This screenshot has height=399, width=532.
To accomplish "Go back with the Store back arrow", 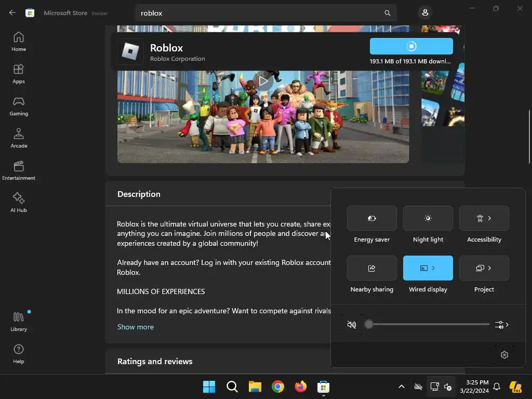I will pos(12,13).
